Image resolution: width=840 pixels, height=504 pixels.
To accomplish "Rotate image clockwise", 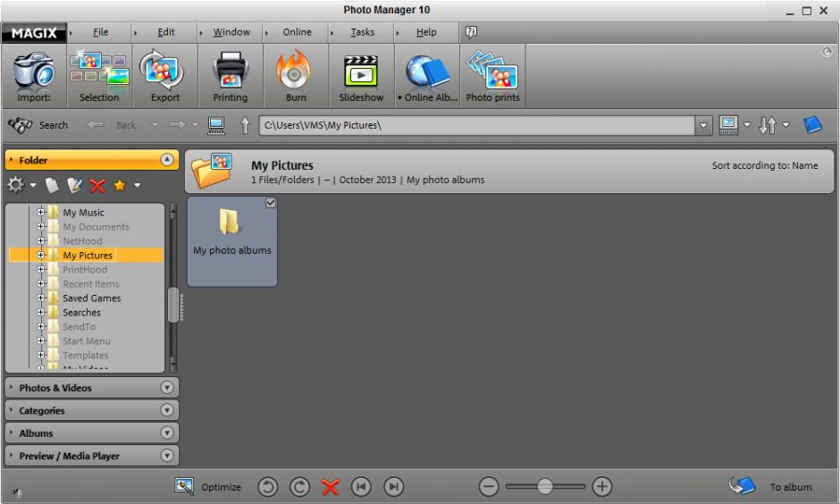I will point(299,487).
